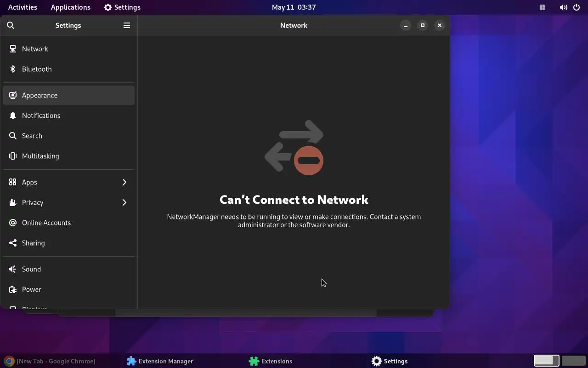Click the Bluetooth symbol icon
The width and height of the screenshot is (588, 368).
point(13,69)
